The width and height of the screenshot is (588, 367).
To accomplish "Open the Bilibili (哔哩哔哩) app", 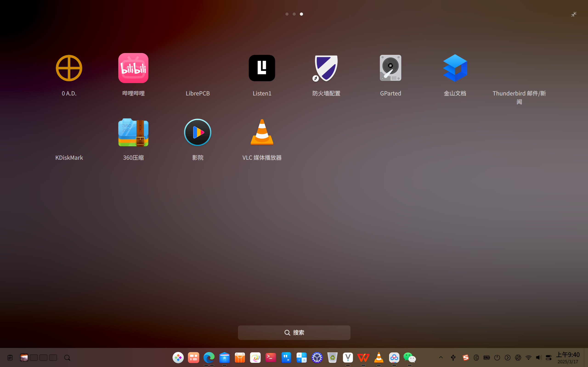I will click(x=133, y=68).
